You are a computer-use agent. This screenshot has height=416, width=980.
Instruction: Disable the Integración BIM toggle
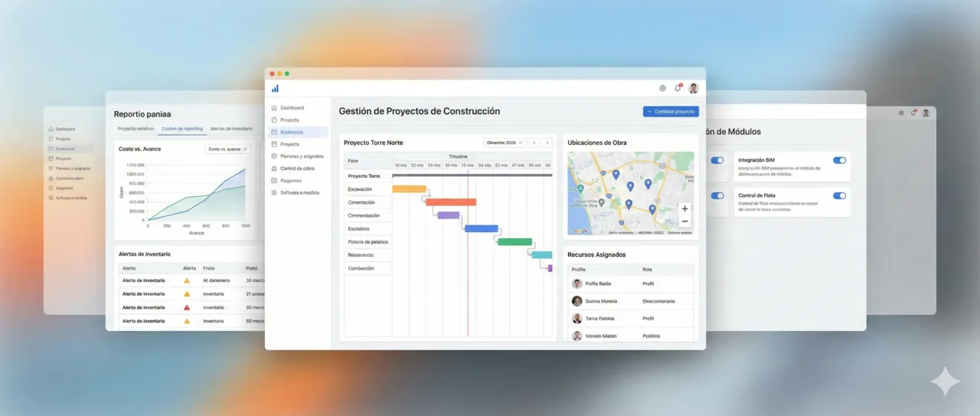point(839,160)
